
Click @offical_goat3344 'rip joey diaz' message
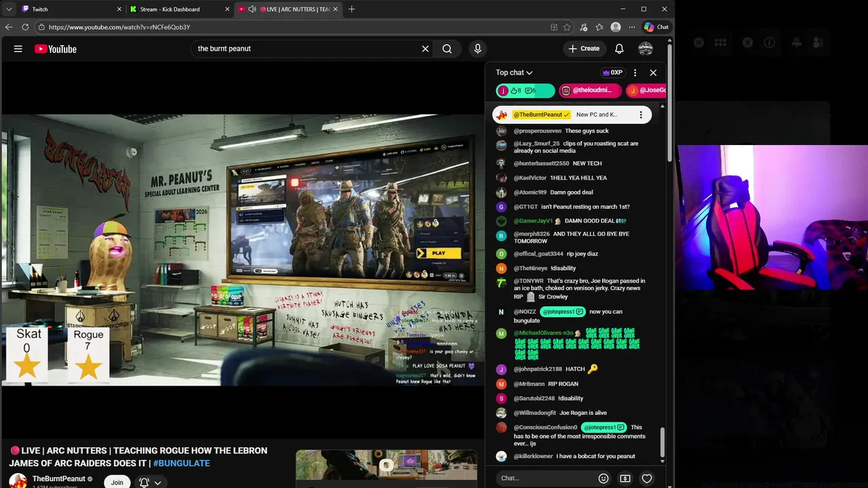555,254
